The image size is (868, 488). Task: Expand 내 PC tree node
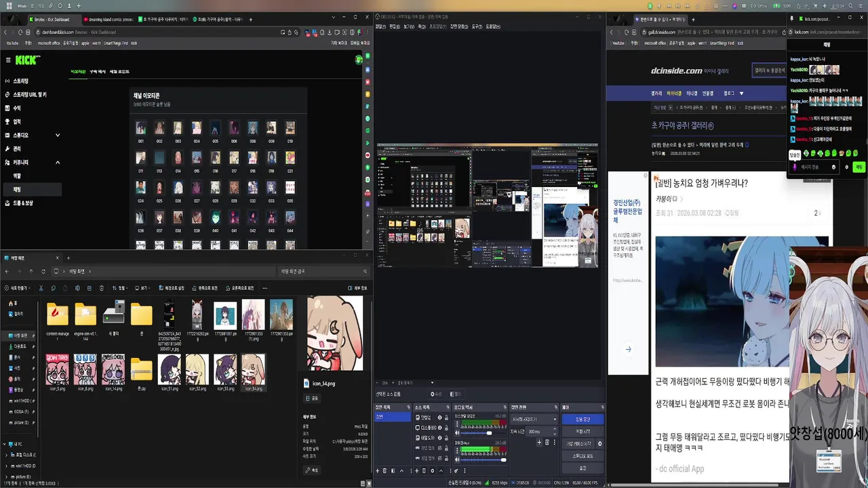coord(4,445)
